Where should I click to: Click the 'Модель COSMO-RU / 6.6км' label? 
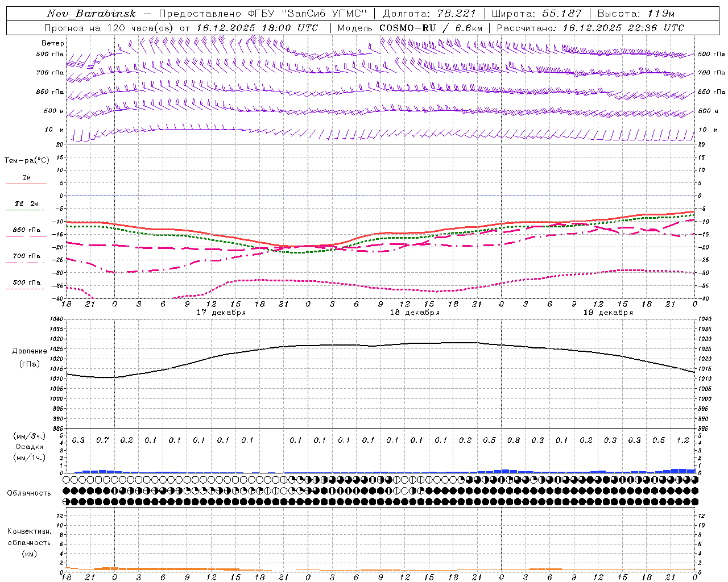[x=410, y=28]
